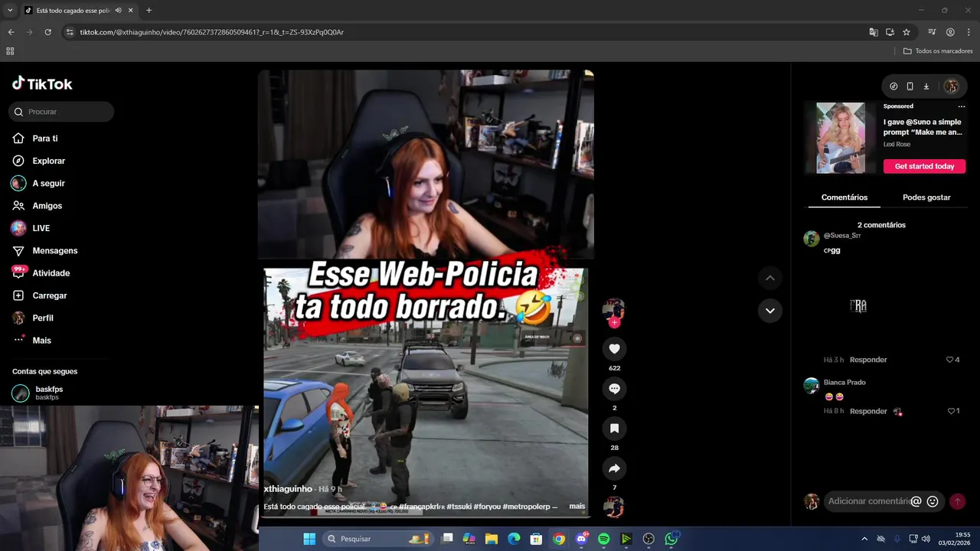This screenshot has height=551, width=980.
Task: Expand the Mais menu in sidebar
Action: click(x=41, y=340)
